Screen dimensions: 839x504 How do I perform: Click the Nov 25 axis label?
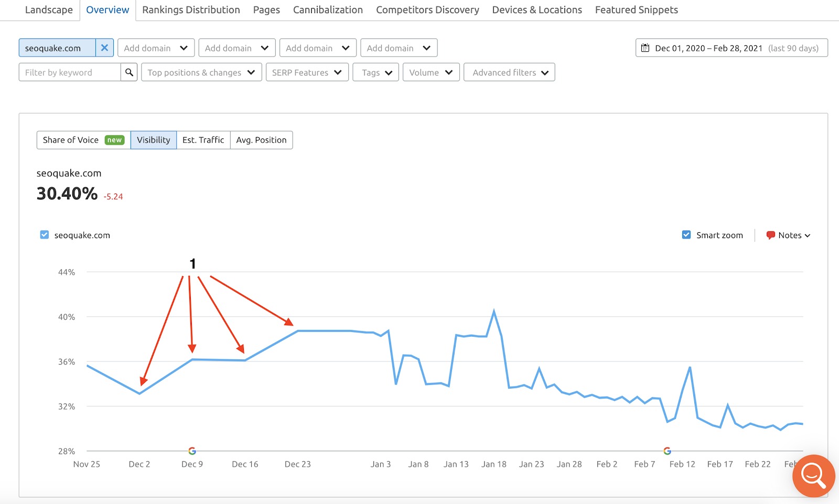[87, 464]
